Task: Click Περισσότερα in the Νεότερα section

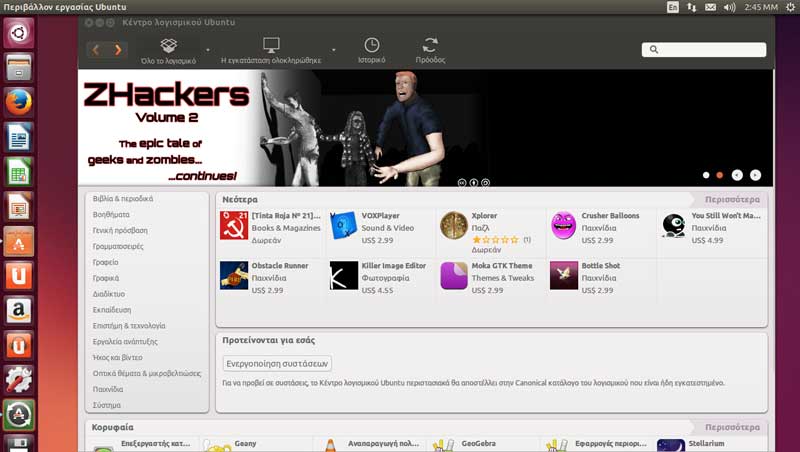Action: 732,199
